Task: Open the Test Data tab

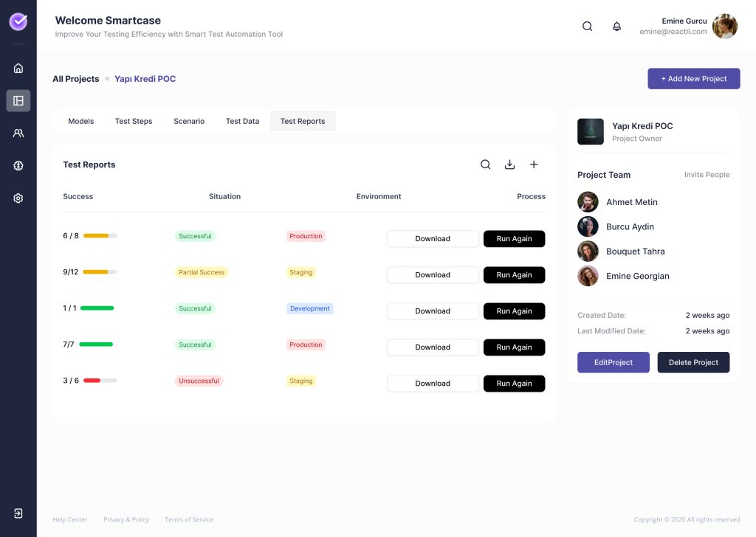Action: click(242, 121)
